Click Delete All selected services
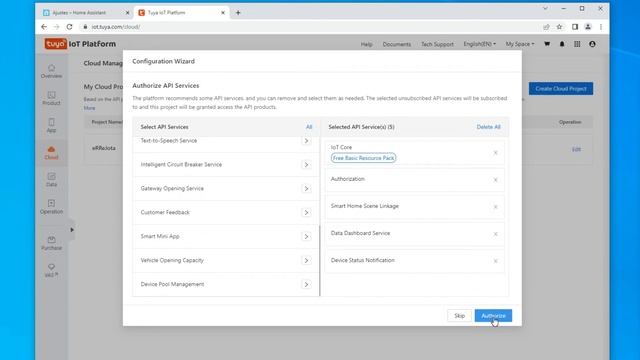 click(488, 127)
